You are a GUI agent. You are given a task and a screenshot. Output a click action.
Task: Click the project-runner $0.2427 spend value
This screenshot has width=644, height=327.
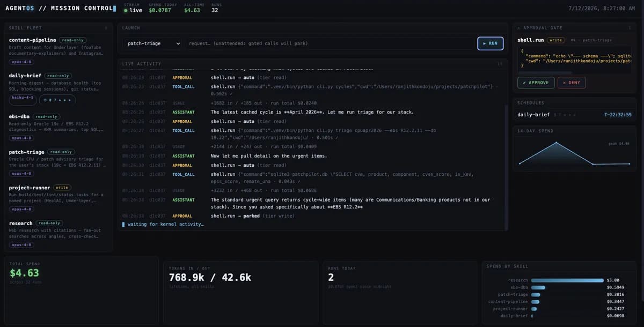(x=616, y=309)
